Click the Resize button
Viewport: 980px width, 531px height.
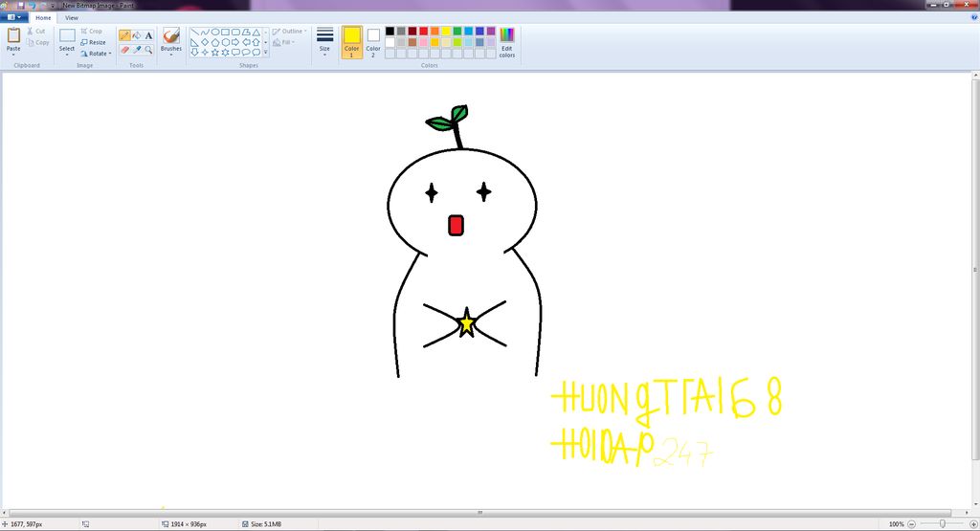[93, 42]
